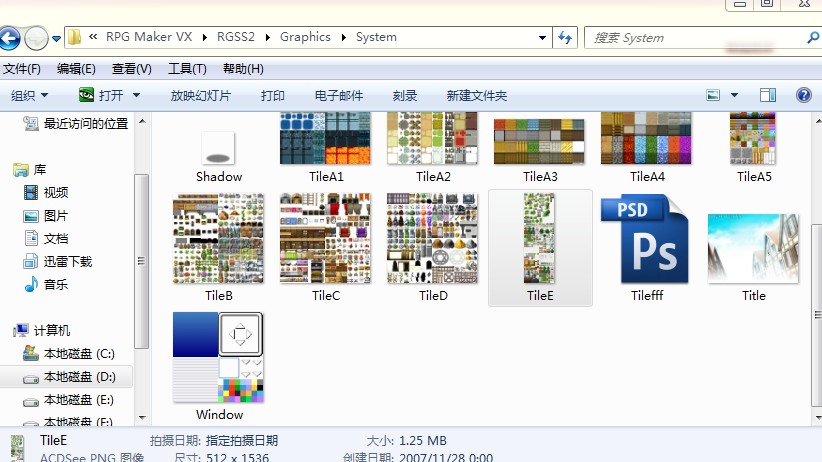Click System segment in the address bar
822x462 pixels.
[x=376, y=37]
